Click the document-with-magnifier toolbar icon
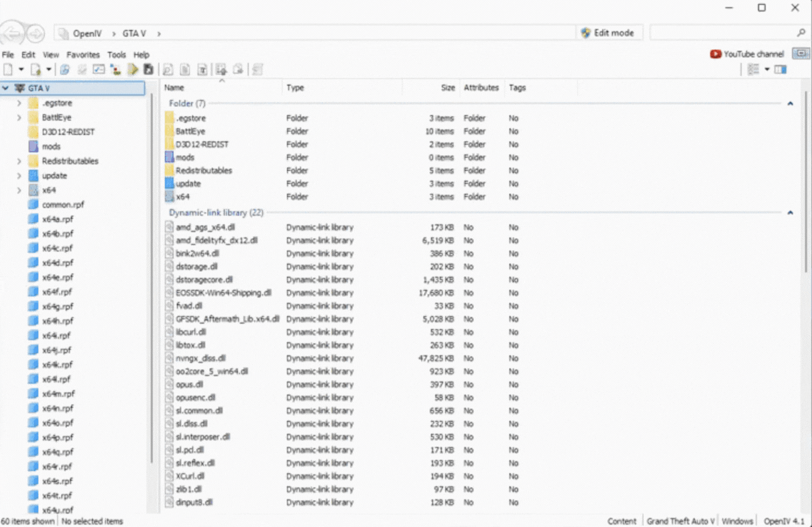The width and height of the screenshot is (812, 527). [x=167, y=70]
